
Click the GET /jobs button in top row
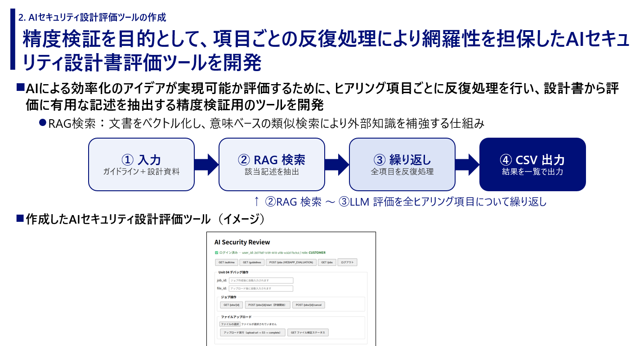click(x=326, y=262)
